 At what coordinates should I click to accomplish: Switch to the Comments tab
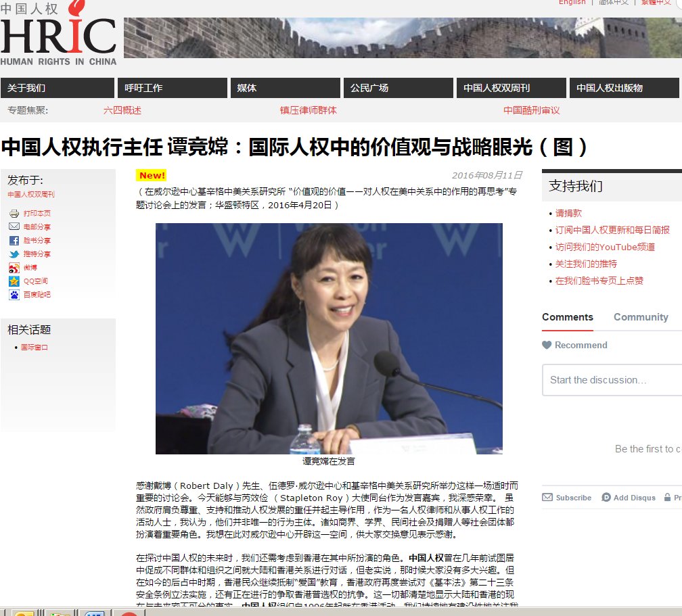pyautogui.click(x=568, y=317)
